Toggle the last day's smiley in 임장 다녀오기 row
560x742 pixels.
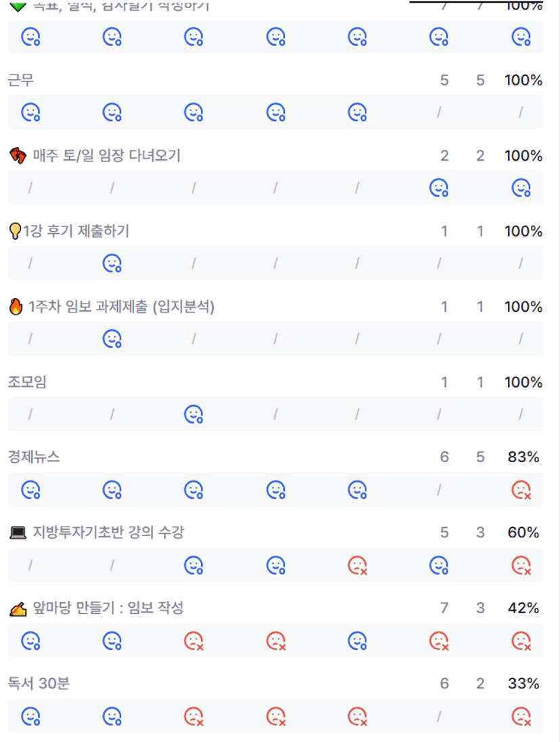[x=520, y=188]
